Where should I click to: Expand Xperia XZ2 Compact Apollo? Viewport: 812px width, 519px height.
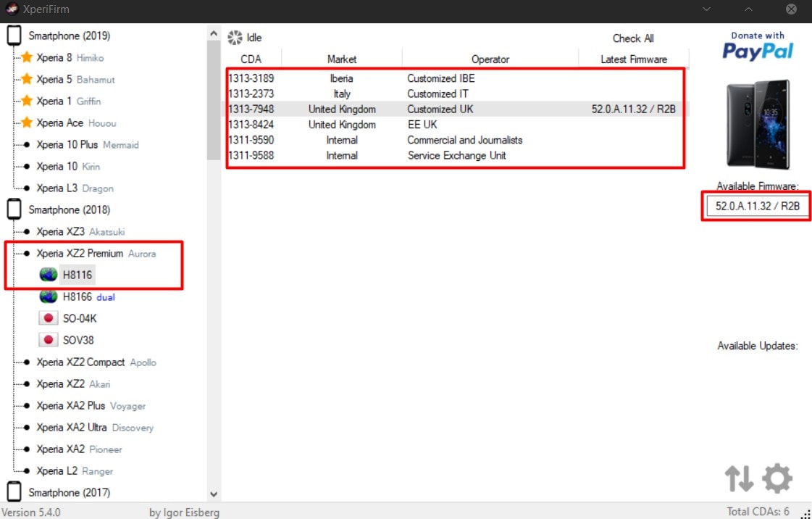tap(96, 362)
